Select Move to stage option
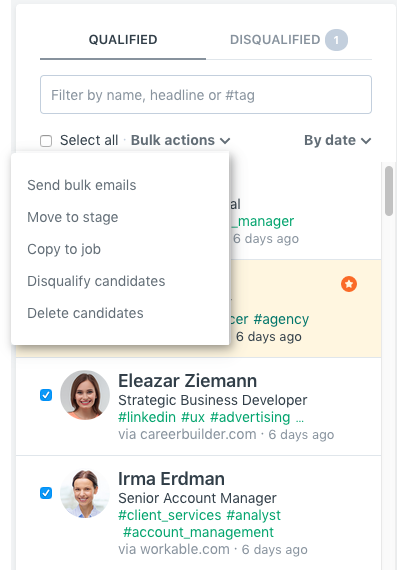397x570 pixels. pos(73,217)
